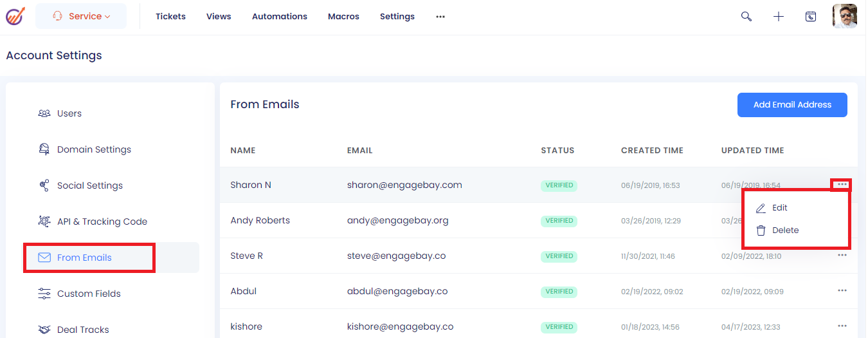Open the Tickets menu
Image resolution: width=868 pixels, height=338 pixels.
coord(170,16)
